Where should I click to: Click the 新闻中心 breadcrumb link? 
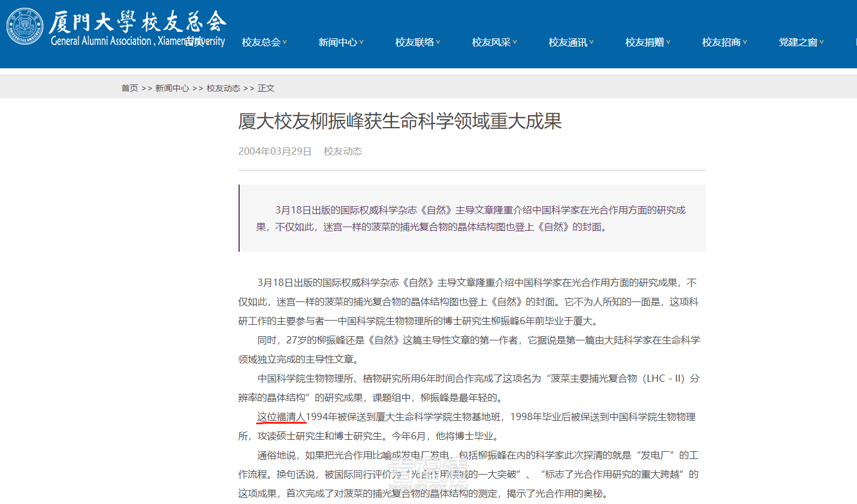(171, 87)
